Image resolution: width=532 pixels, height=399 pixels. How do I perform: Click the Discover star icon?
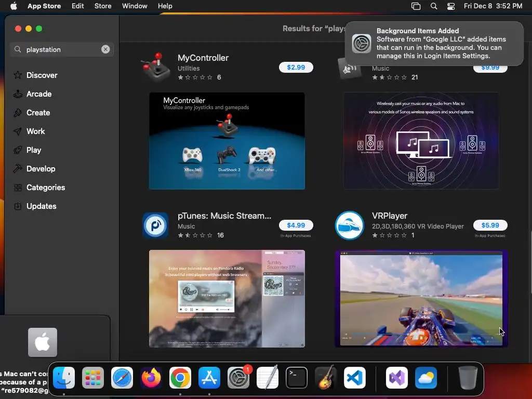18,75
